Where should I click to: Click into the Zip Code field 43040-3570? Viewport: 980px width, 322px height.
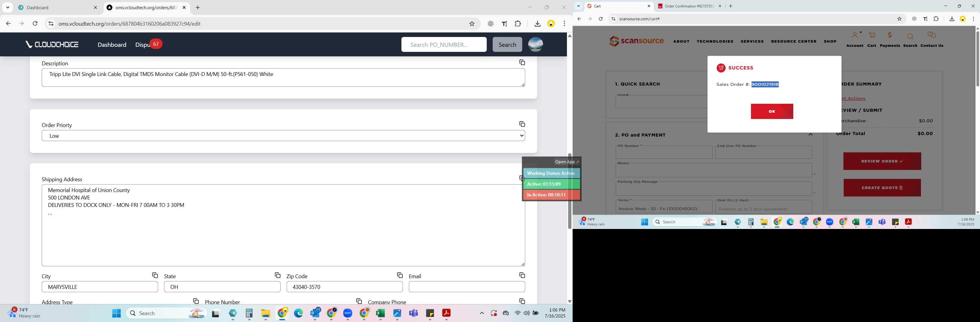click(344, 287)
